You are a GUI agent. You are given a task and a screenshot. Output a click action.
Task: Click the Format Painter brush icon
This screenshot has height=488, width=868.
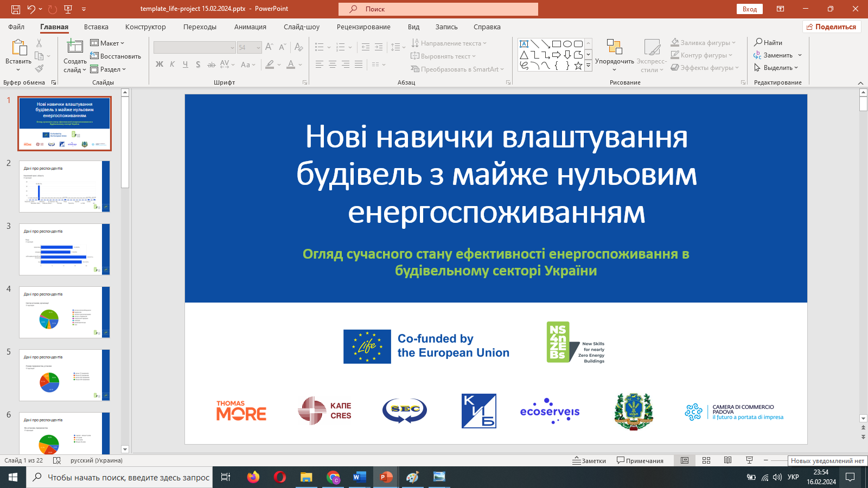point(39,69)
